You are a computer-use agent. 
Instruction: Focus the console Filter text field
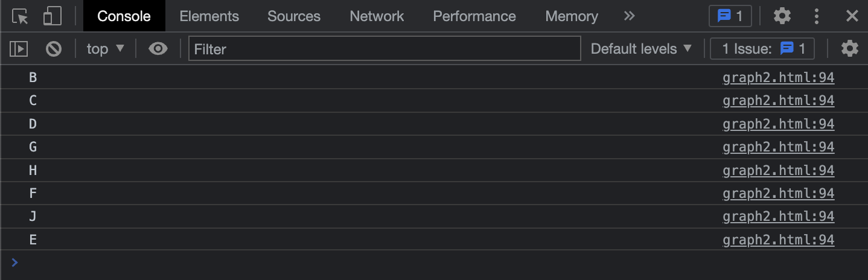[385, 49]
